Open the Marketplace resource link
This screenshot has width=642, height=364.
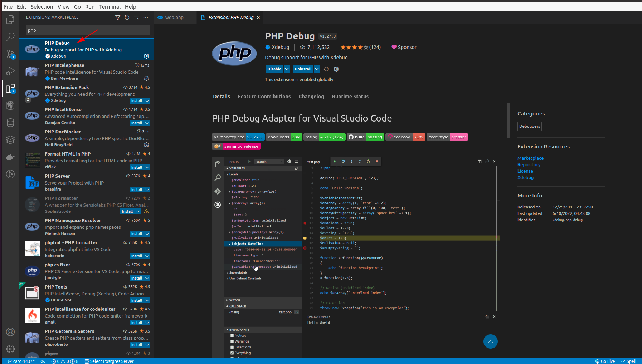tap(530, 158)
